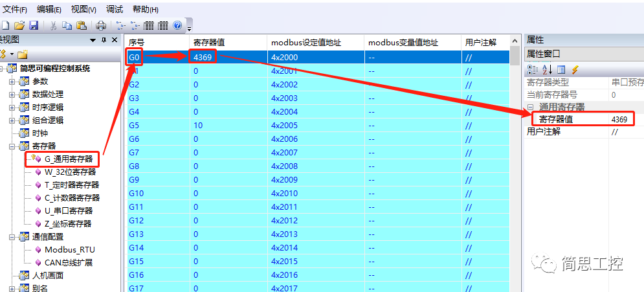
Task: Select C_计数器寄存器 in the tree
Action: pos(72,198)
